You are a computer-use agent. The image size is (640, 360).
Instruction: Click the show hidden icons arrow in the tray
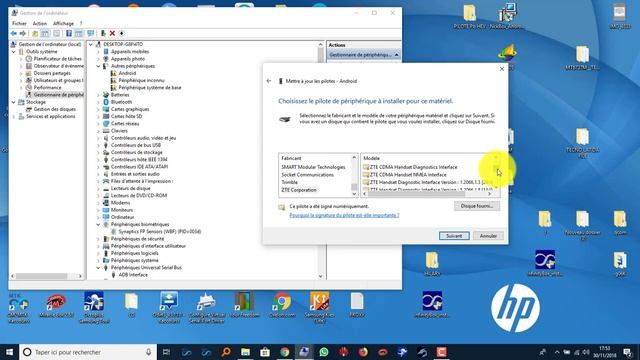[557, 352]
